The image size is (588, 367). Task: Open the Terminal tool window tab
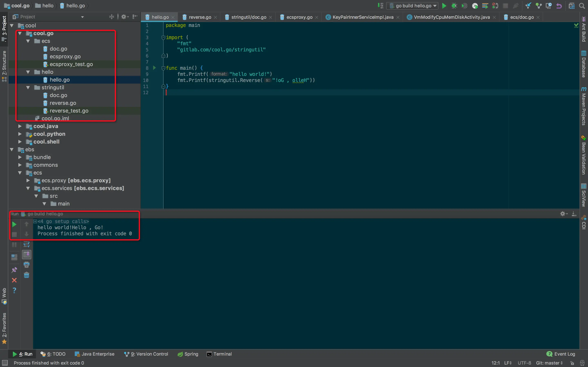click(219, 354)
